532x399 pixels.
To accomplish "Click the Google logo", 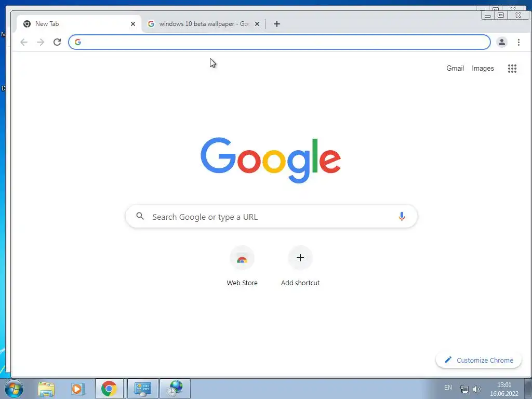I will pyautogui.click(x=270, y=160).
